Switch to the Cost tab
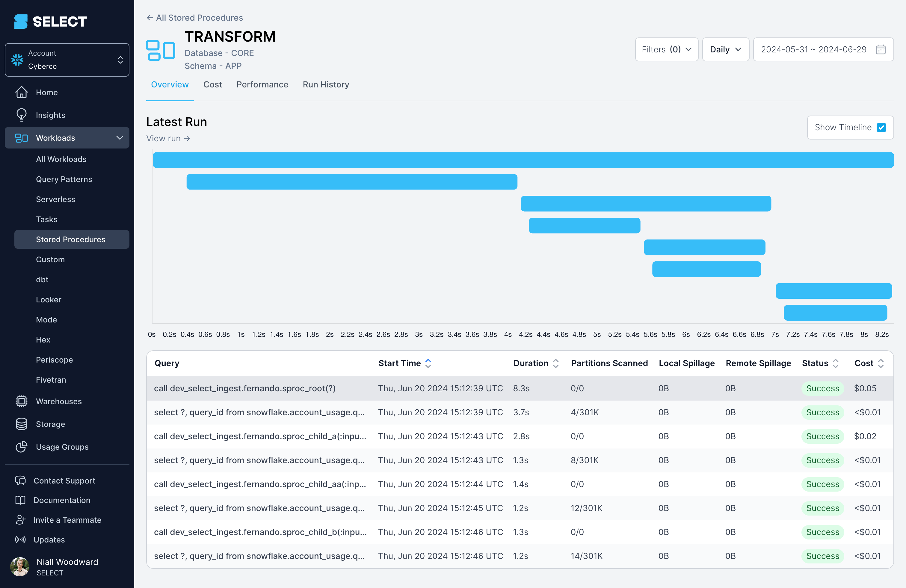 [x=212, y=84]
